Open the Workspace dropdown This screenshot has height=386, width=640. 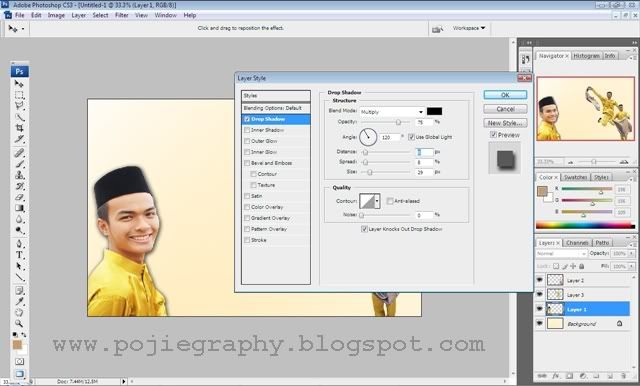[469, 28]
